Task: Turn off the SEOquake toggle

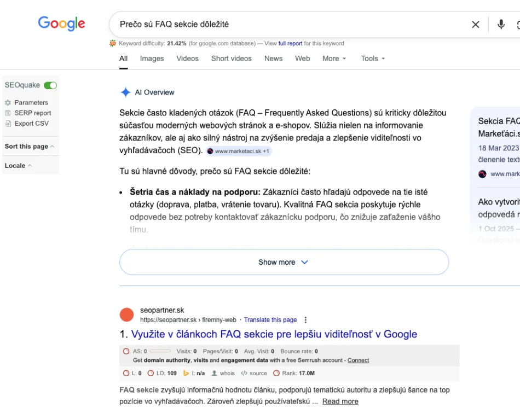Action: (50, 85)
